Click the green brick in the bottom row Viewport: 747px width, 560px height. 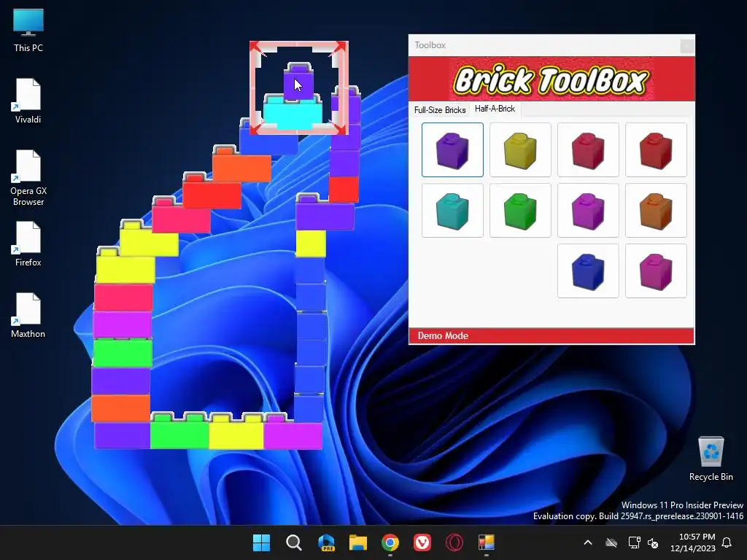pos(179,432)
